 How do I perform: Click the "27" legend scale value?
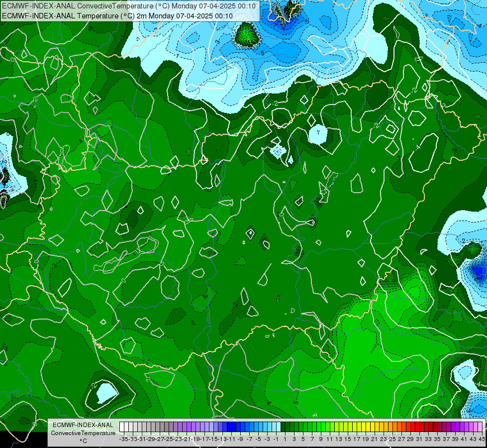tap(401, 439)
